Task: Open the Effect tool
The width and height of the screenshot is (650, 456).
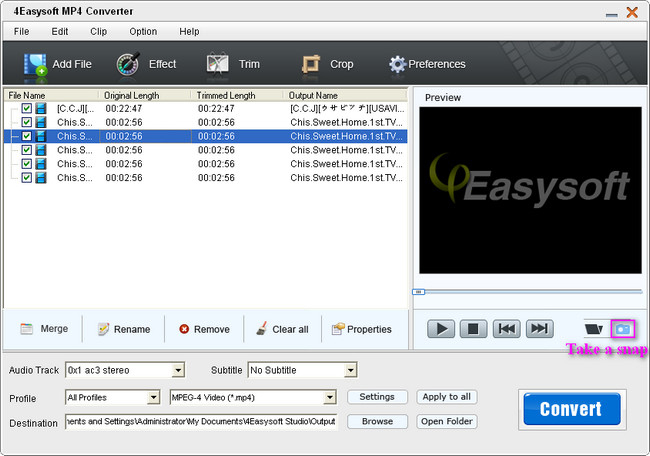Action: [x=128, y=64]
